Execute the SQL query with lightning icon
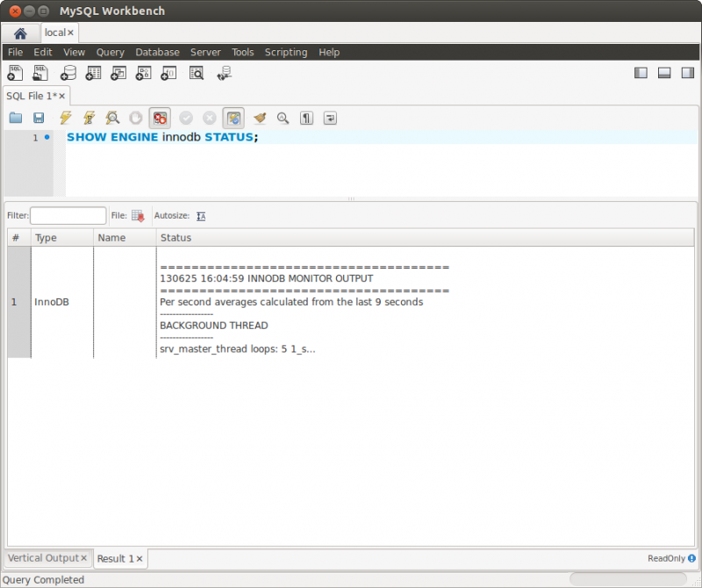The image size is (702, 588). [x=65, y=118]
